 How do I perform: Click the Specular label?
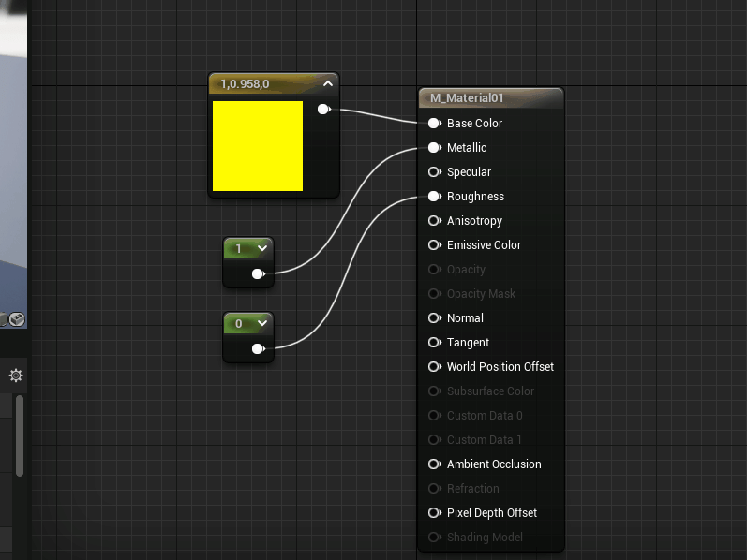469,172
